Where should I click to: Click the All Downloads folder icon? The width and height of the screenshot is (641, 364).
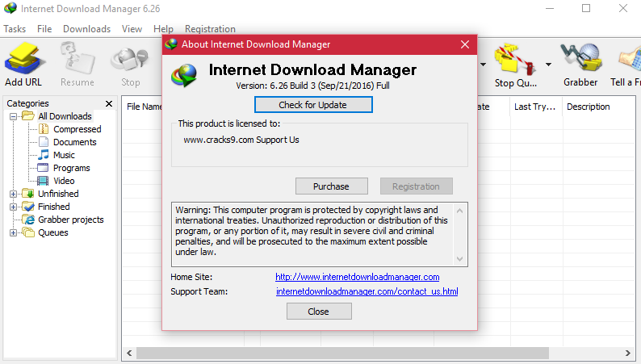click(28, 116)
